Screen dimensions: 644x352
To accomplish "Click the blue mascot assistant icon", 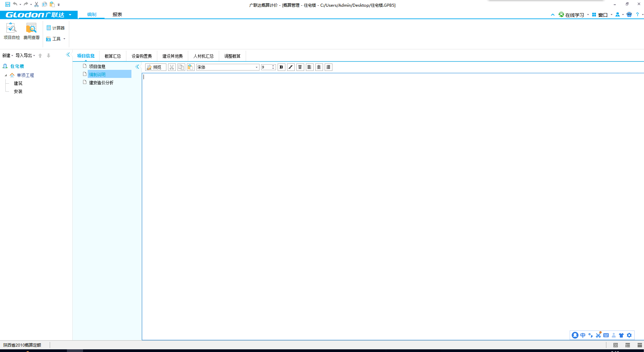I will pos(629,14).
